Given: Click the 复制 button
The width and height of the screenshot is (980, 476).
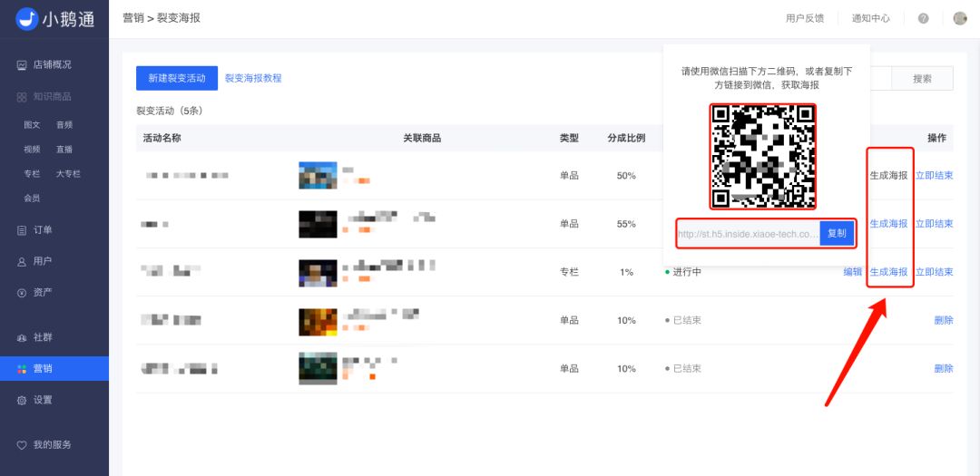Looking at the screenshot, I should [837, 234].
